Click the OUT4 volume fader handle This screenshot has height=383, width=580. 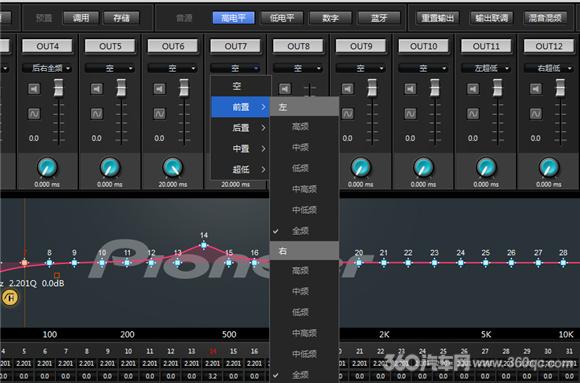(58, 88)
